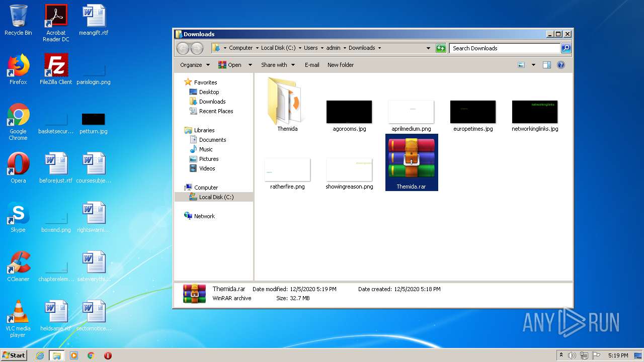The height and width of the screenshot is (362, 644).
Task: Launch Skype desktop shortcut
Action: [18, 217]
